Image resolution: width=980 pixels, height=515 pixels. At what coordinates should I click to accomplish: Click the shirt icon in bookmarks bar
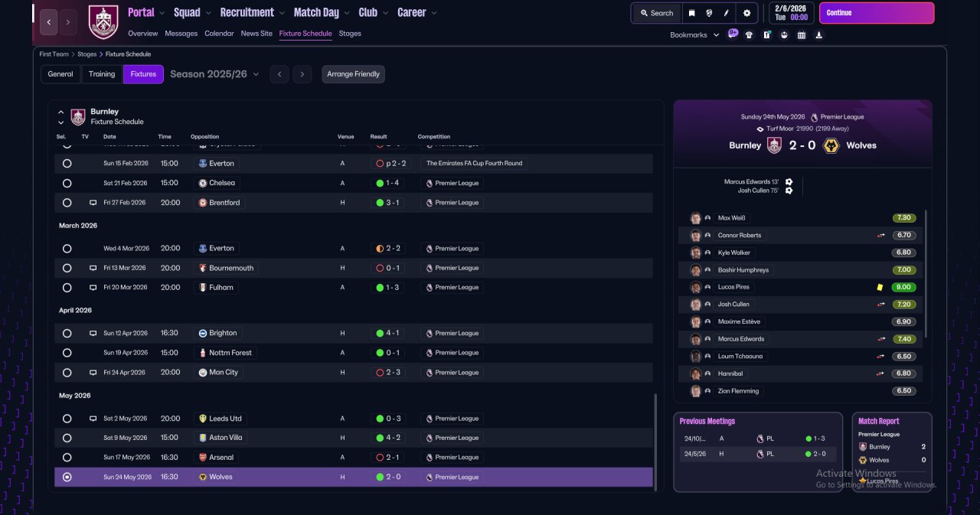coord(749,34)
